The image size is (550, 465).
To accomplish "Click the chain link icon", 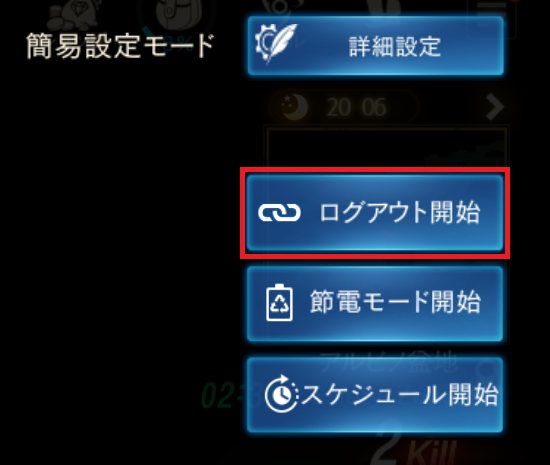I will tap(279, 213).
